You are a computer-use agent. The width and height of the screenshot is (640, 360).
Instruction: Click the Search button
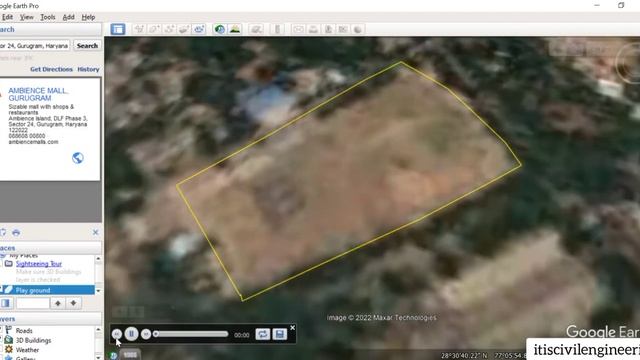[x=87, y=46]
